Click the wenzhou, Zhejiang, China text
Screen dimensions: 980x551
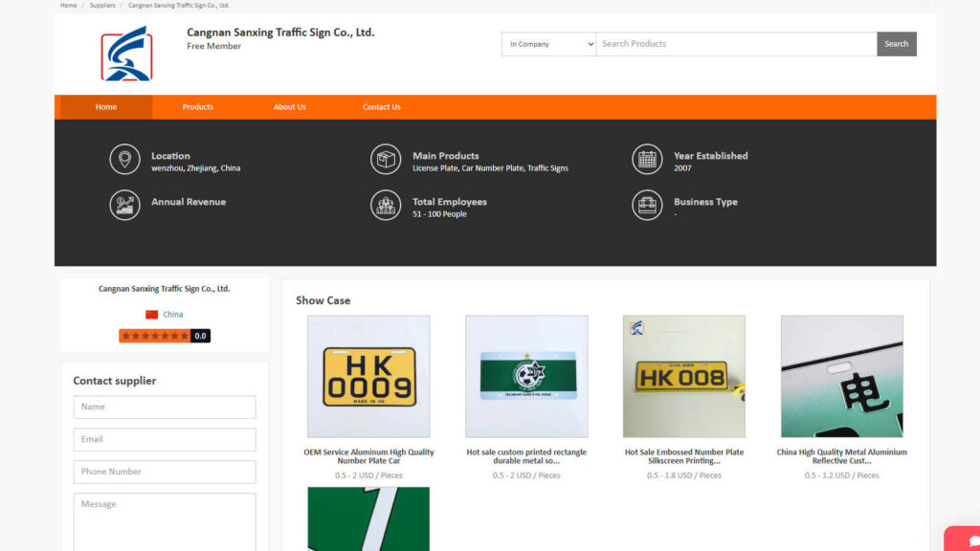coord(195,168)
